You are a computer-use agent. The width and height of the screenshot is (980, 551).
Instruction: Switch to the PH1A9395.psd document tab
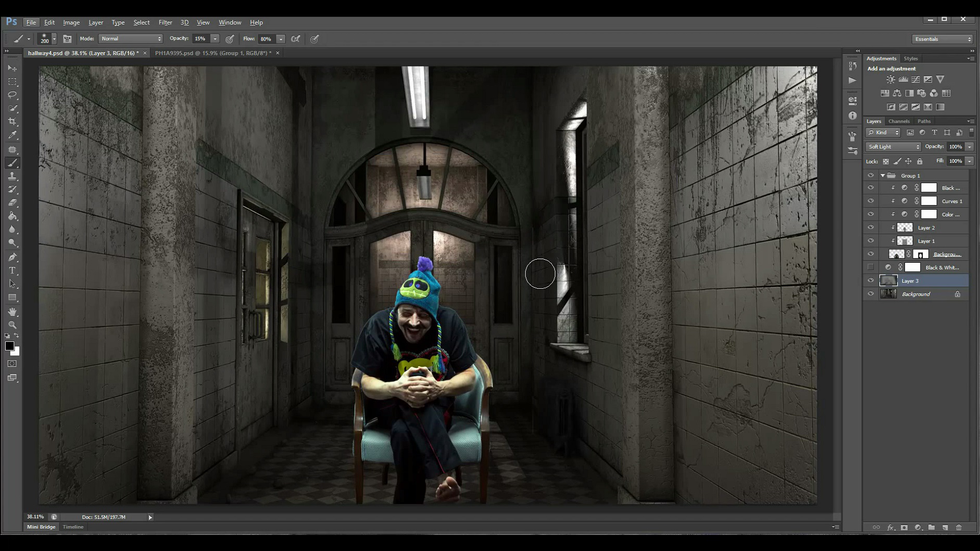tap(213, 53)
